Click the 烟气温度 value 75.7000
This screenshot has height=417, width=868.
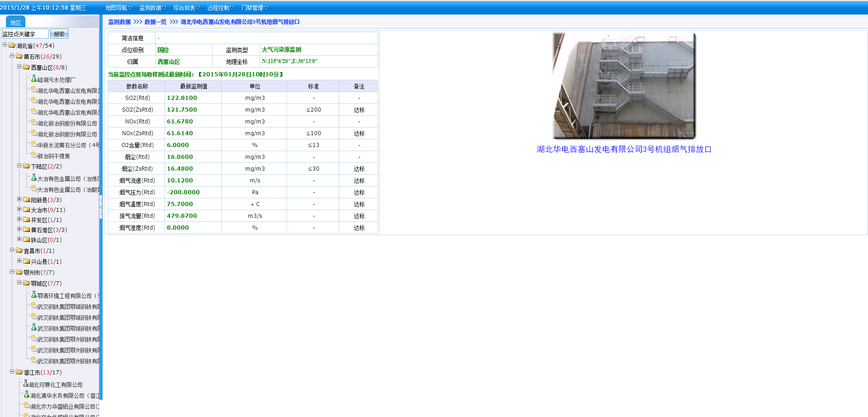coord(180,204)
